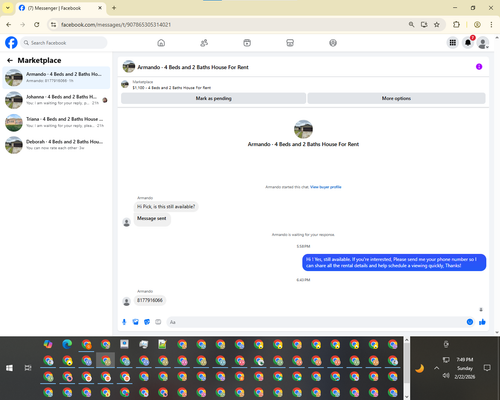Screen dimensions: 500x400
Task: Open the Facebook menu grid icon
Action: (x=453, y=43)
